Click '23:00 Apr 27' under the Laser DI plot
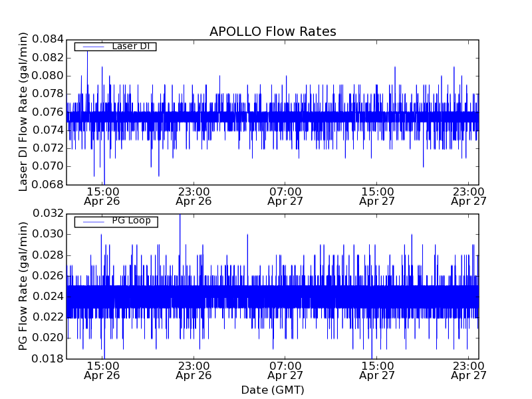The height and width of the screenshot is (399, 532). click(469, 196)
